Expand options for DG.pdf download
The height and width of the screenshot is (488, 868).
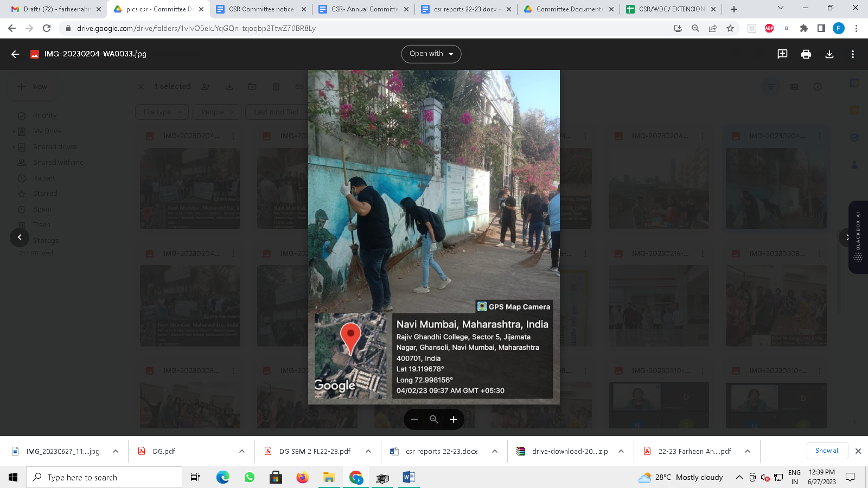click(242, 451)
